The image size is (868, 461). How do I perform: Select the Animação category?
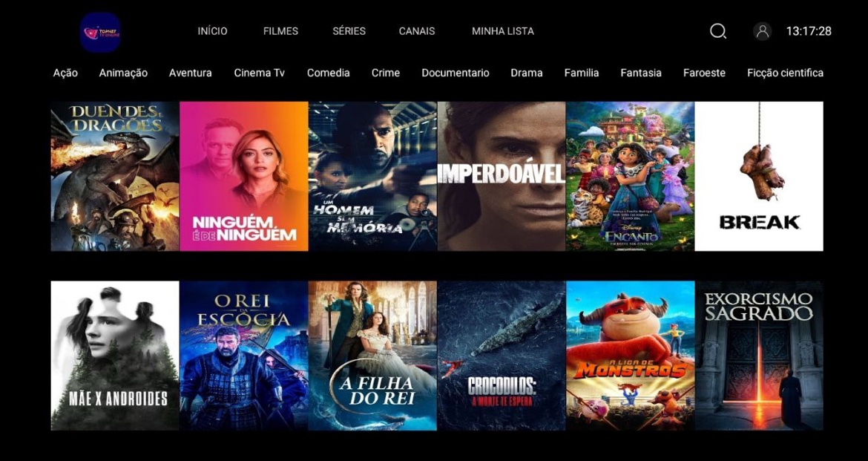[x=123, y=73]
